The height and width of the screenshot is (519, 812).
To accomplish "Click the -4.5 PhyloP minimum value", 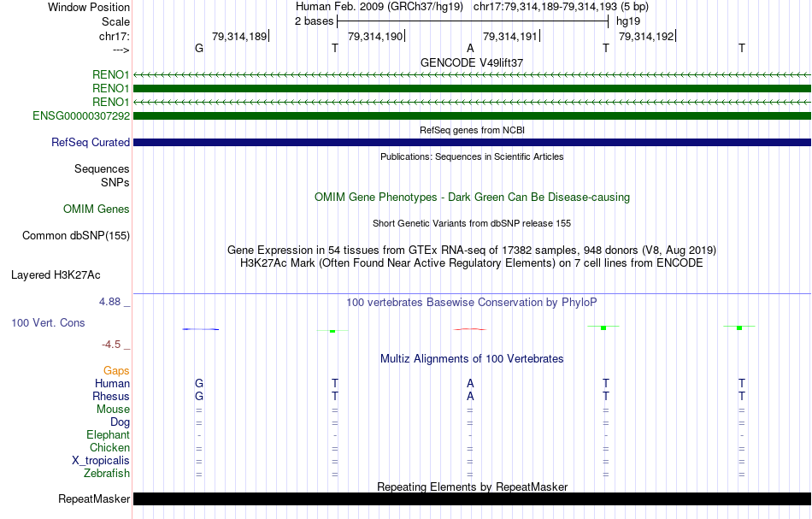I will pos(111,345).
